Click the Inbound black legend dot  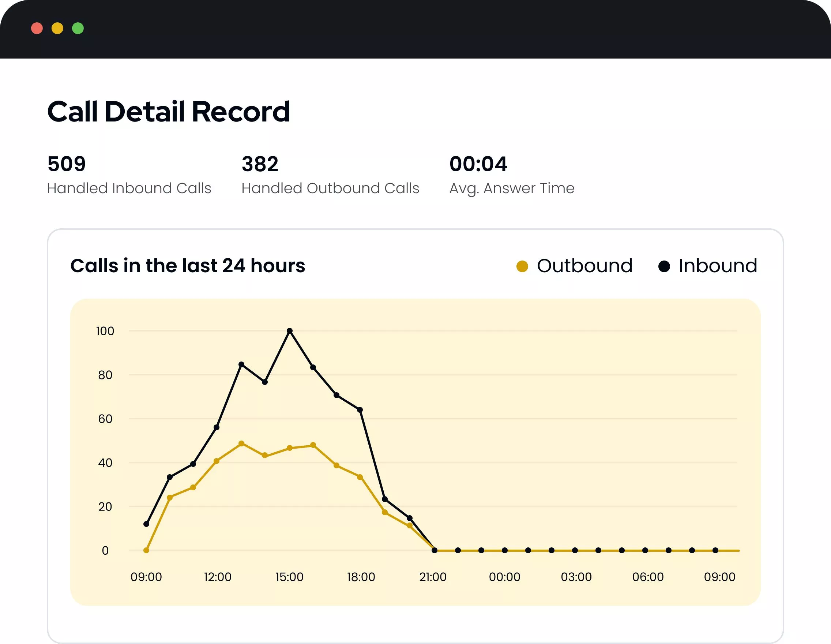click(664, 266)
